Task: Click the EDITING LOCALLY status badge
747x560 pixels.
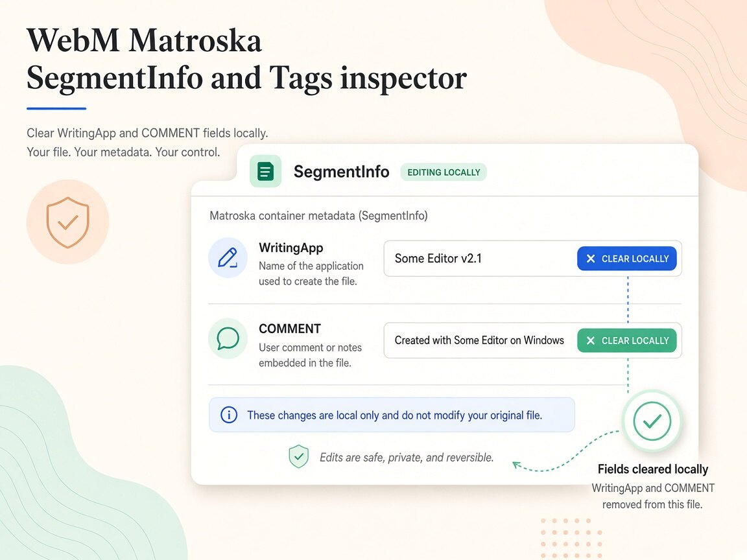Action: [x=444, y=172]
